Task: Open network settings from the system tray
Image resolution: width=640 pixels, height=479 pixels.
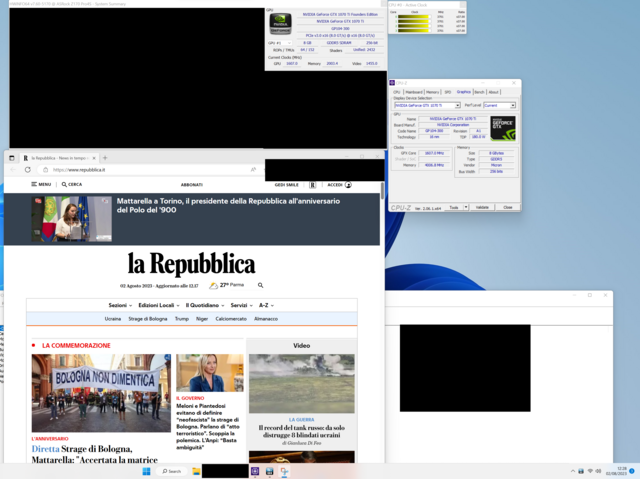Action: tap(590, 471)
